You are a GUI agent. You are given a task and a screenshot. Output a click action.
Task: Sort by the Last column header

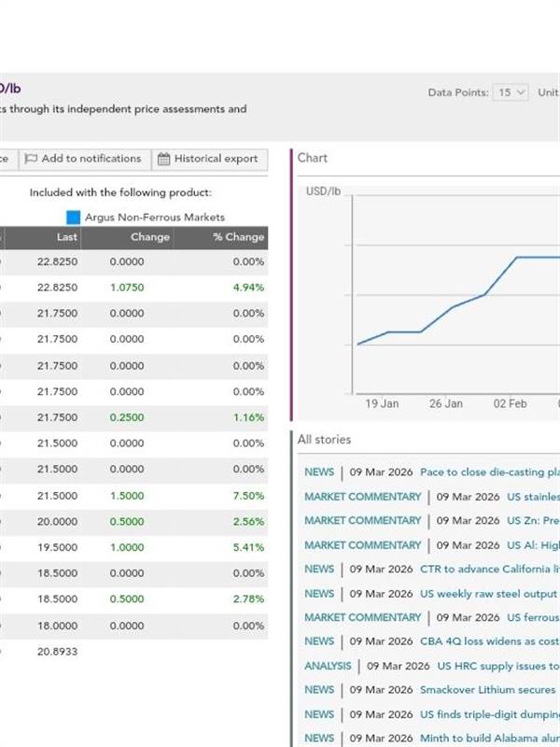(66, 237)
